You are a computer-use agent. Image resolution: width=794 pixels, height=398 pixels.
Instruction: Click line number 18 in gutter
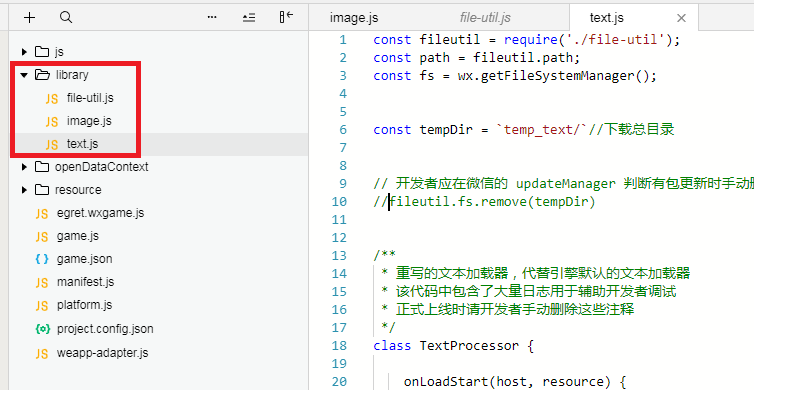(x=339, y=346)
